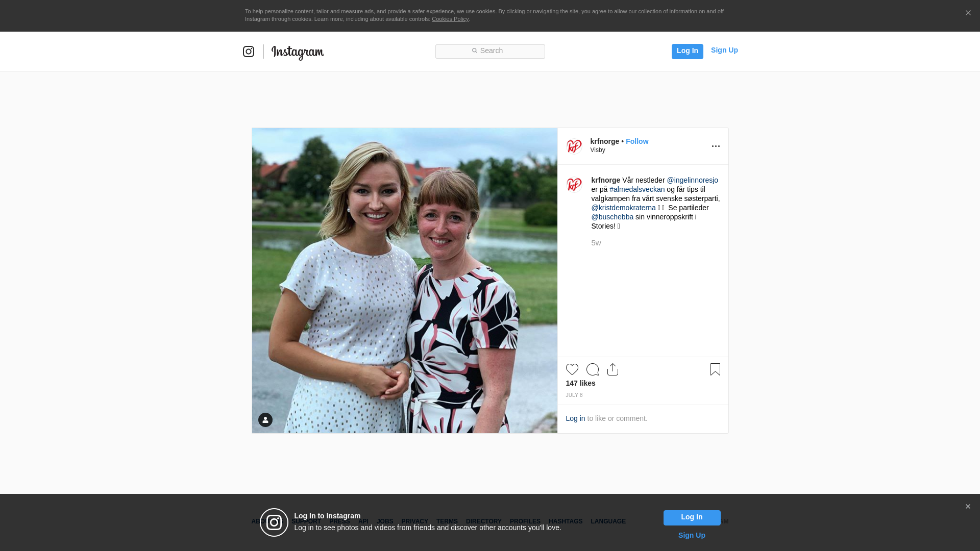This screenshot has width=980, height=551.
Task: Click Log in to like or comment
Action: coord(575,418)
